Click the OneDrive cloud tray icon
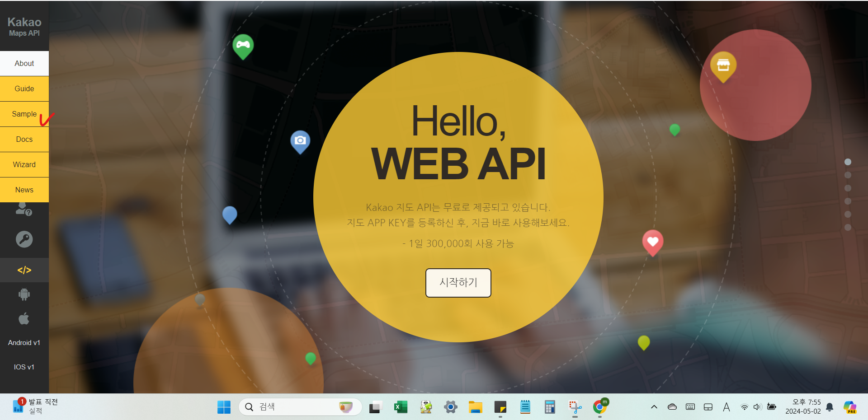 click(x=672, y=407)
